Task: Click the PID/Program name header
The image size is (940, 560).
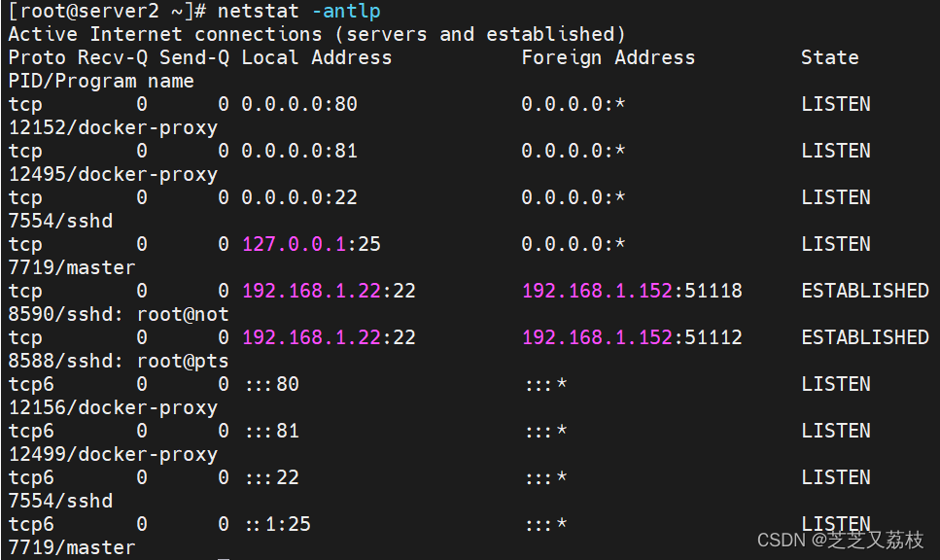Action: tap(101, 81)
